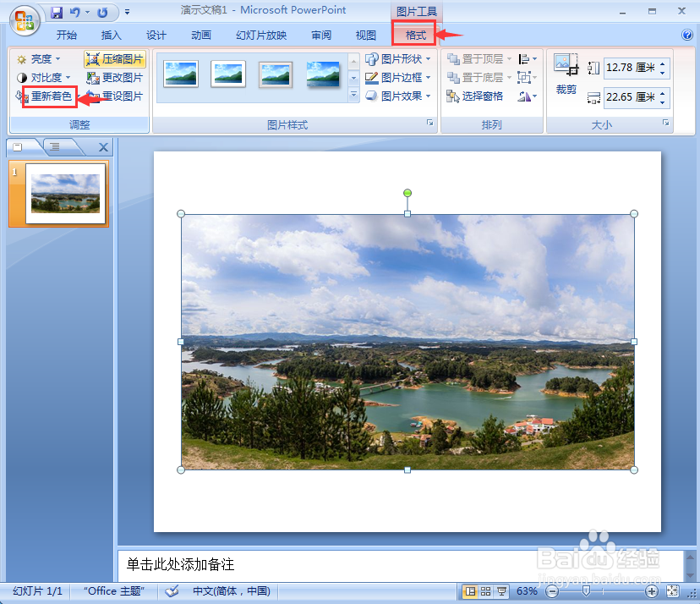Apply the first picture style thumbnail

181,74
